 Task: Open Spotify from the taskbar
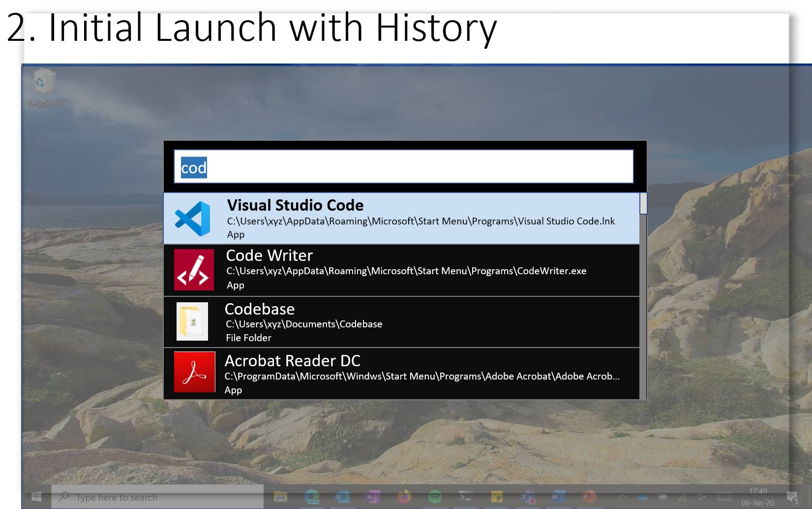pyautogui.click(x=435, y=497)
